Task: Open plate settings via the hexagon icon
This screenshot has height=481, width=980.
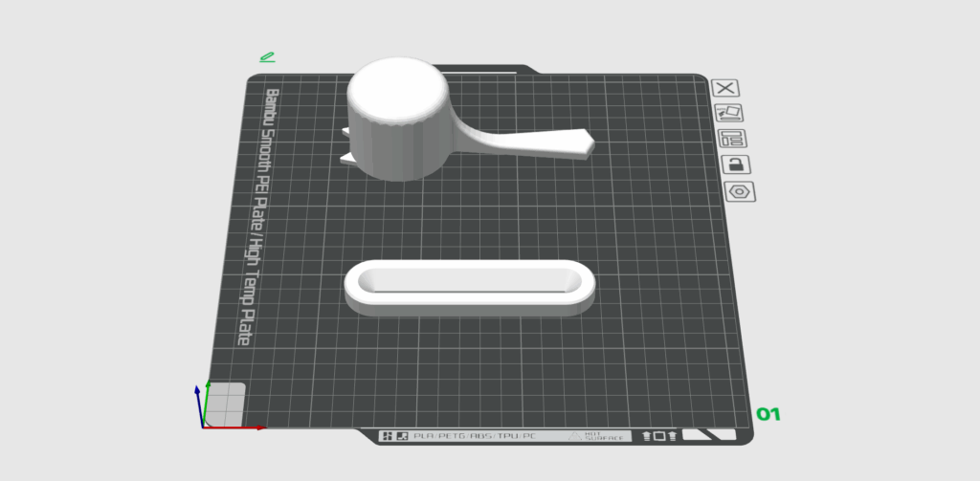Action: click(x=741, y=191)
